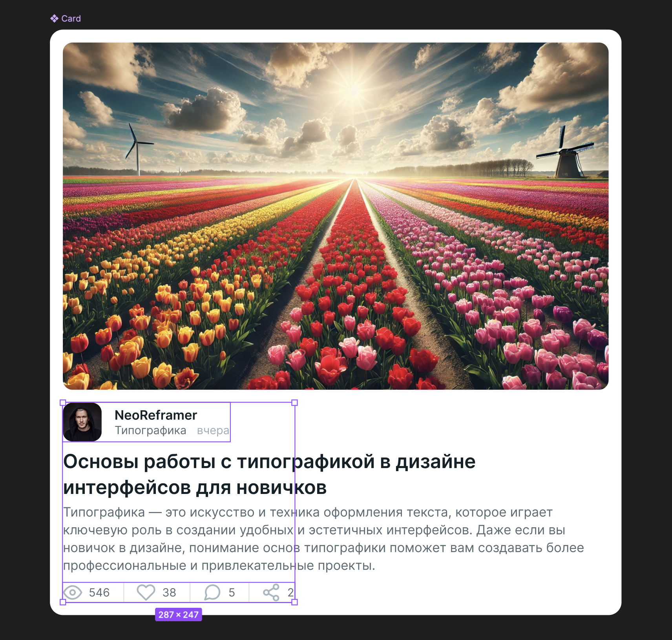Click the eye views icon

(x=73, y=592)
